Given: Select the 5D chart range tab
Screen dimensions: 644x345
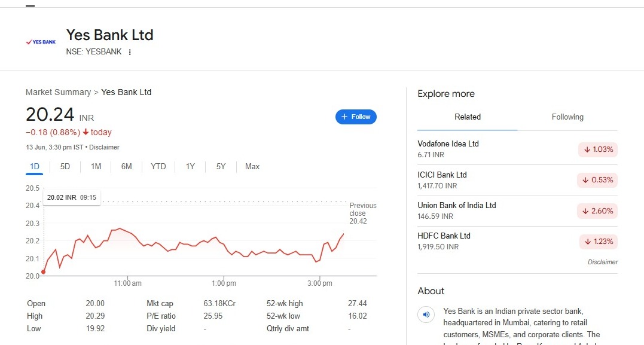Looking at the screenshot, I should [65, 167].
